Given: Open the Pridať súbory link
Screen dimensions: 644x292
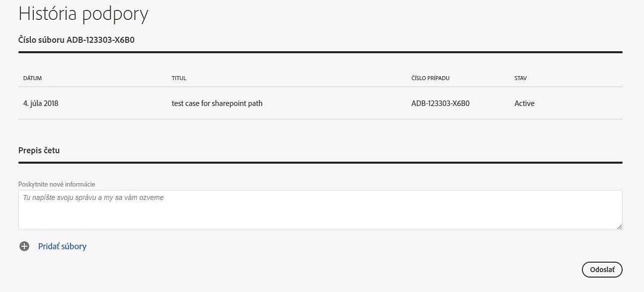Looking at the screenshot, I should (62, 246).
